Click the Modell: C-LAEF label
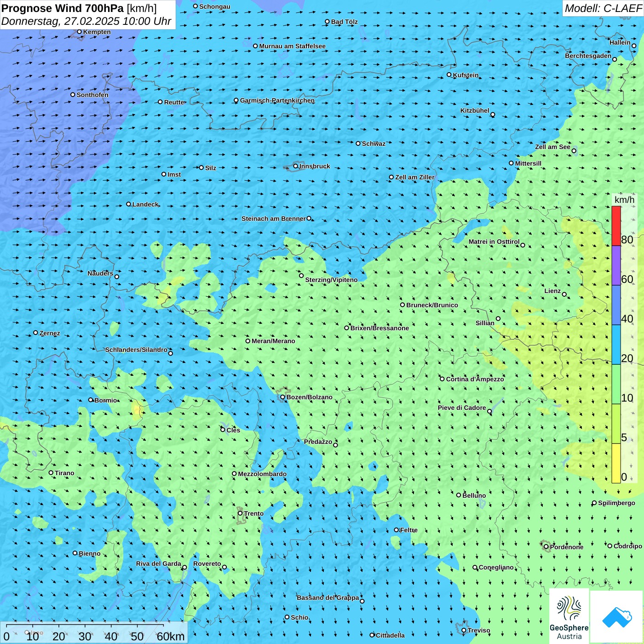This screenshot has height=644, width=644. [603, 8]
